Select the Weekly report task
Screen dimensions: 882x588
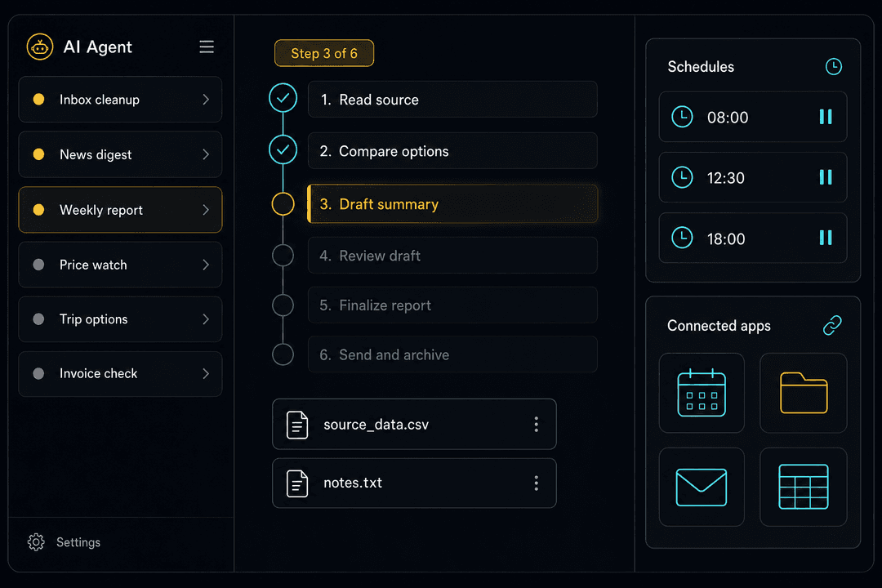[x=120, y=210]
